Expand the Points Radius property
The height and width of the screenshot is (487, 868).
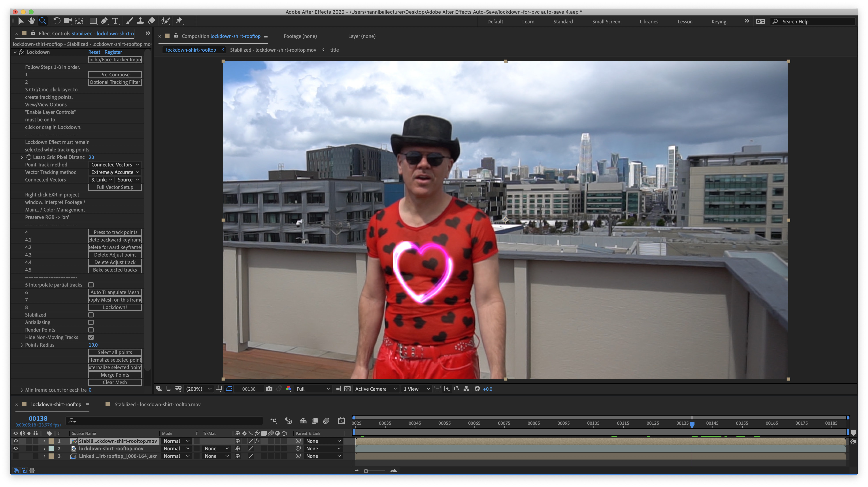22,345
